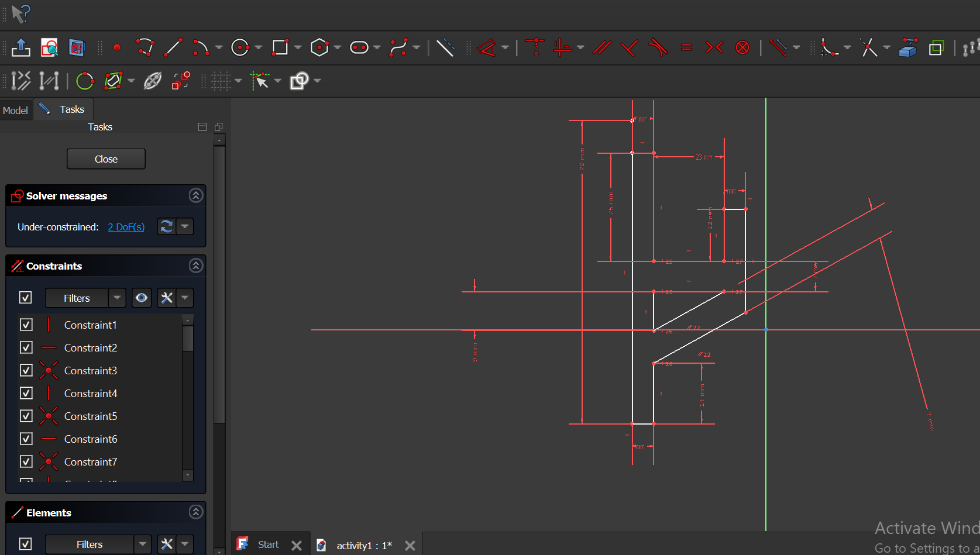Toggle constraint visibility eye button
This screenshot has height=555, width=980.
coord(142,298)
